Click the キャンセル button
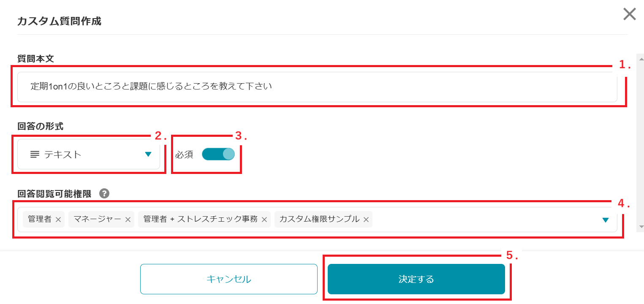Screen dimensions: 644x304 pyautogui.click(x=229, y=279)
